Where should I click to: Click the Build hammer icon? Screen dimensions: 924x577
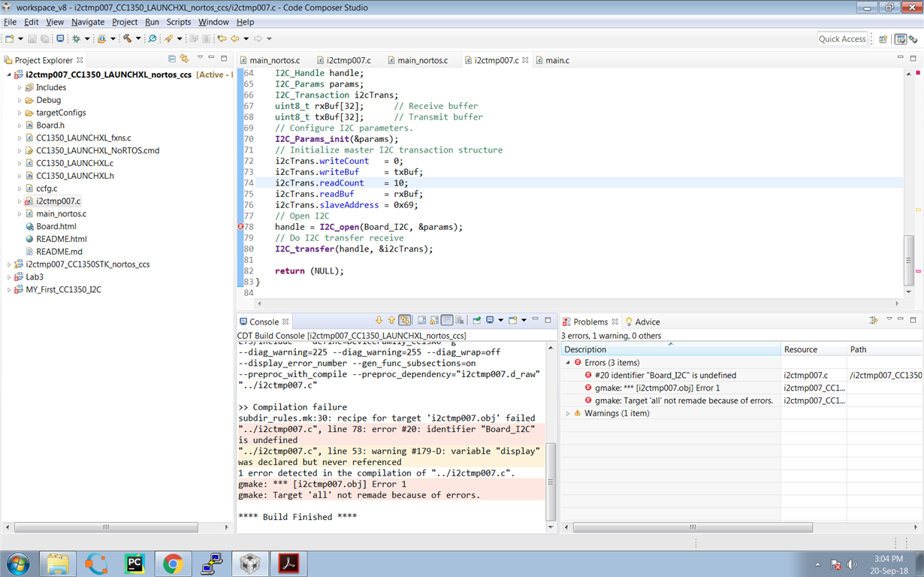(127, 39)
